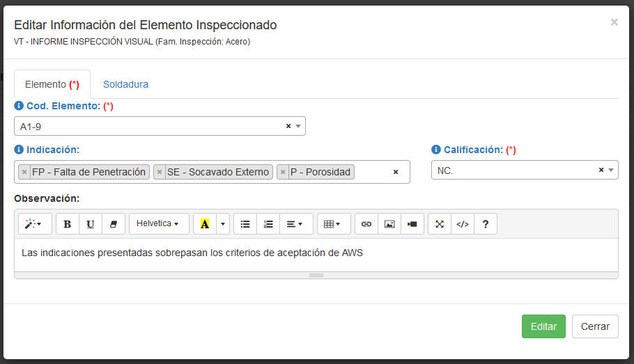The width and height of the screenshot is (634, 364).
Task: Open editor help question mark
Action: coord(486,224)
